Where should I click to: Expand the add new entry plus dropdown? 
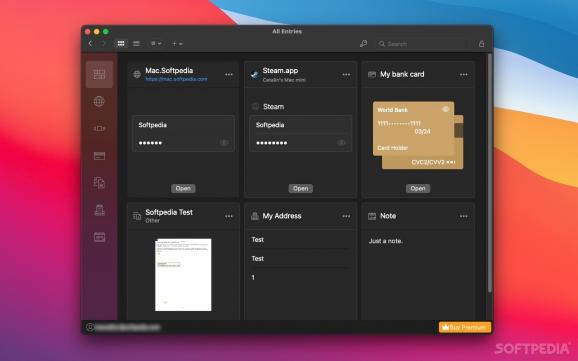177,44
